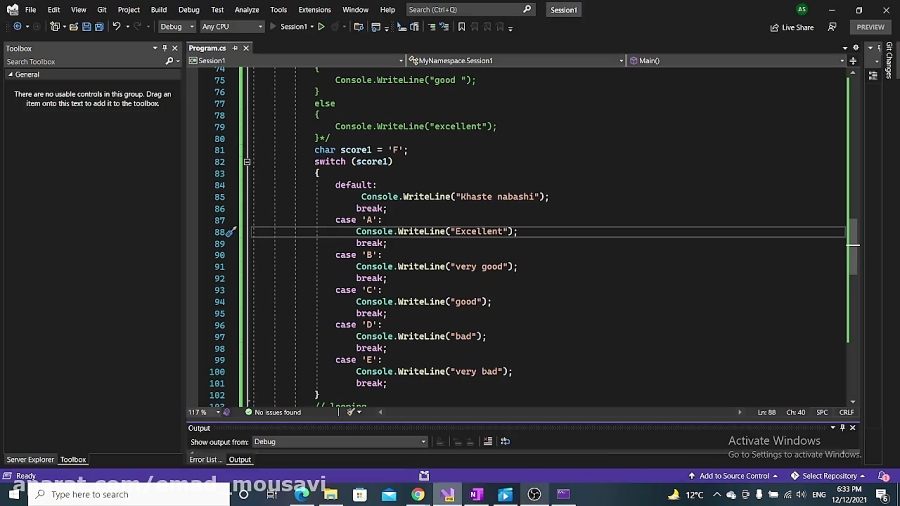Open the Debug solution configuration dropdown

point(175,27)
